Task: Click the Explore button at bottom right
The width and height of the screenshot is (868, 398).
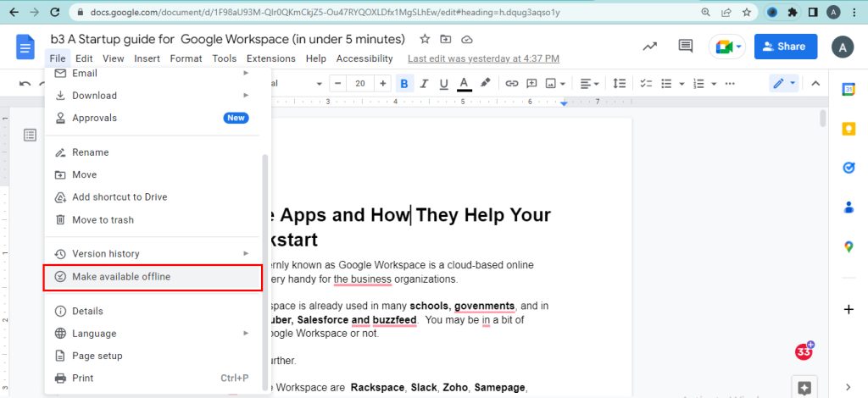Action: pos(805,387)
